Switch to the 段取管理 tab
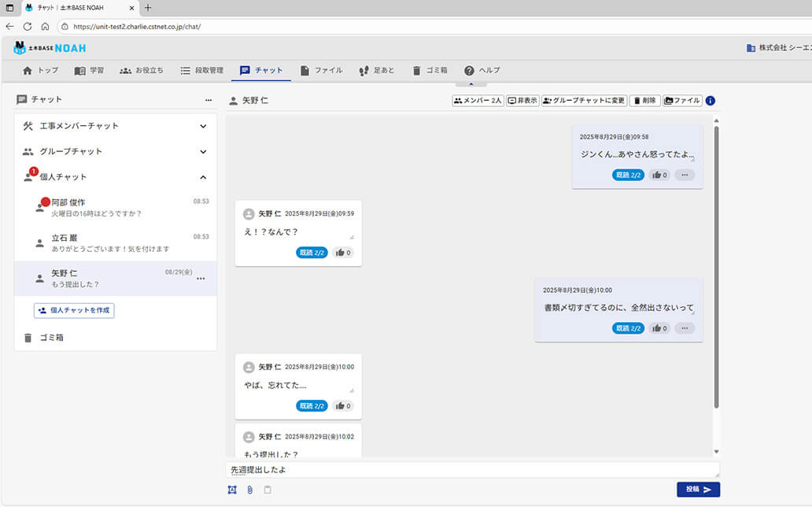Image resolution: width=812 pixels, height=507 pixels. pyautogui.click(x=200, y=70)
